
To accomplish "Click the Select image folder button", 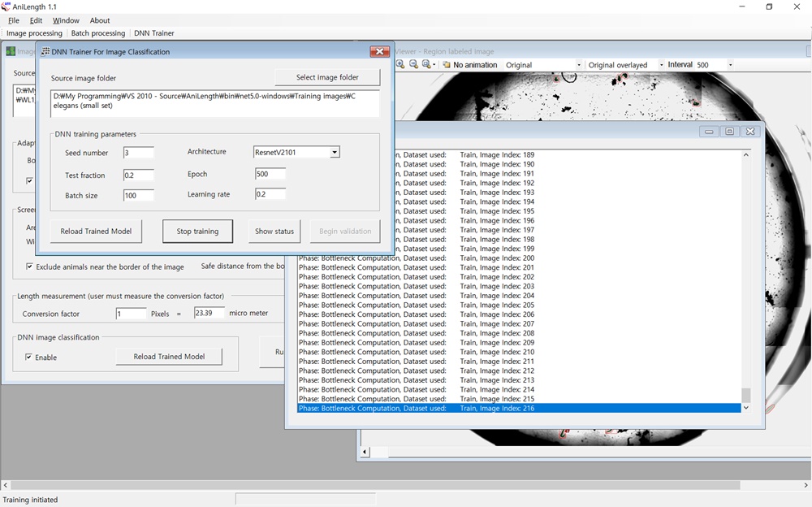I will point(327,77).
